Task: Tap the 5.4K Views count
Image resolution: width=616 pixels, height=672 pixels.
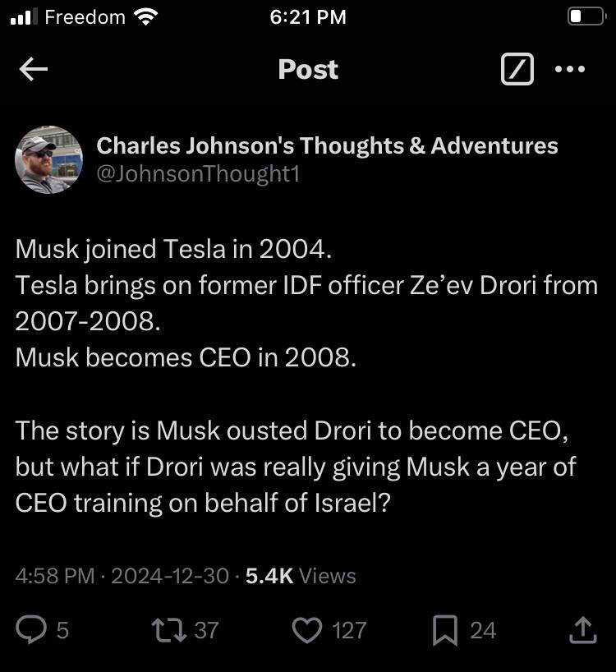Action: 301,576
